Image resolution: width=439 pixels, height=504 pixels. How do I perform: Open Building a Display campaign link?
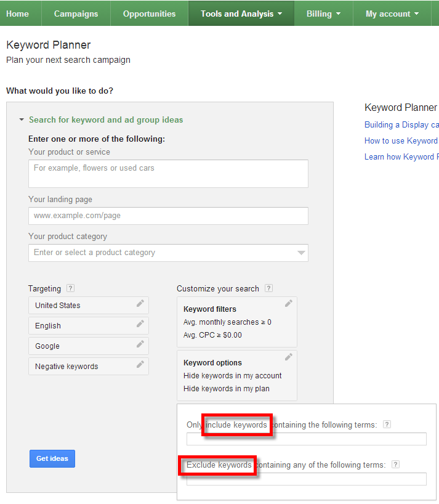point(401,124)
